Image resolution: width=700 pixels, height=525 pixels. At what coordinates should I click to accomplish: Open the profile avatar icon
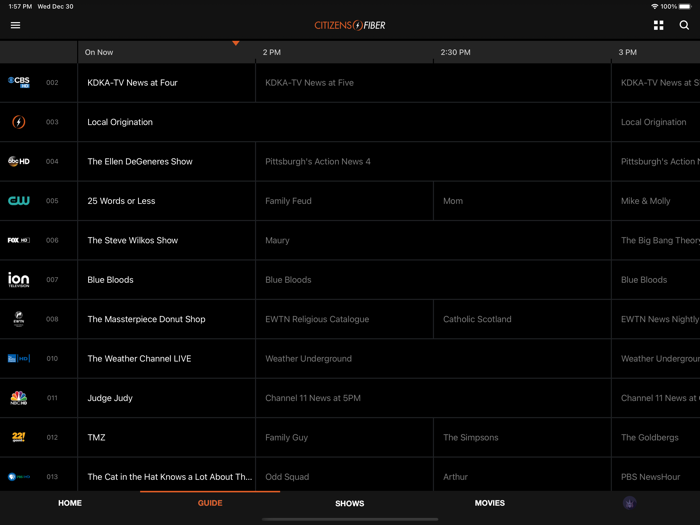tap(629, 503)
